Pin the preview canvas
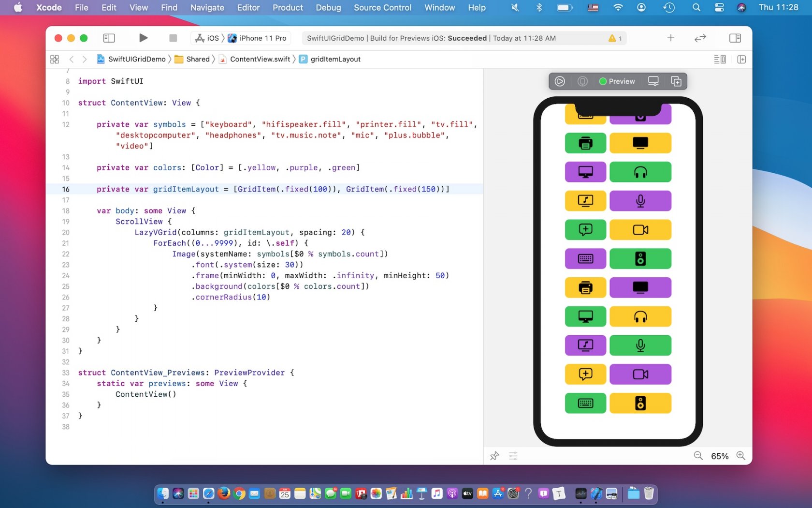Screen dimensions: 812x508 click(x=494, y=456)
